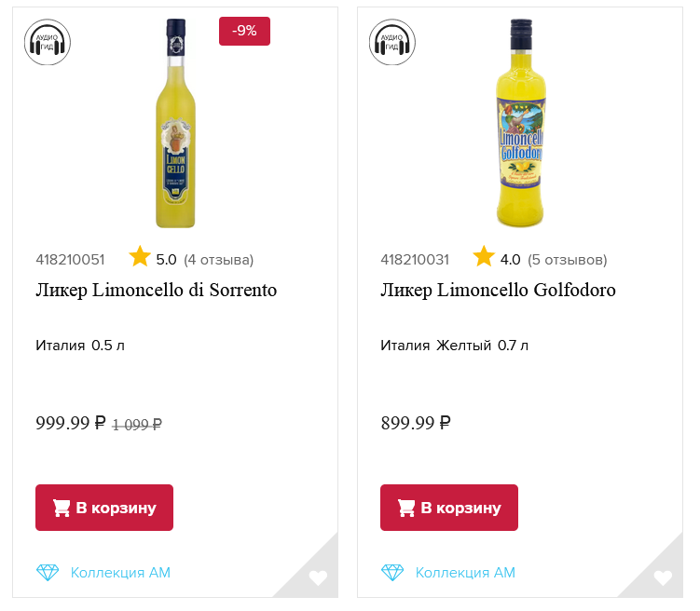Click the star rating for Limoncello Golfodoro
The image size is (700, 611).
point(484,257)
